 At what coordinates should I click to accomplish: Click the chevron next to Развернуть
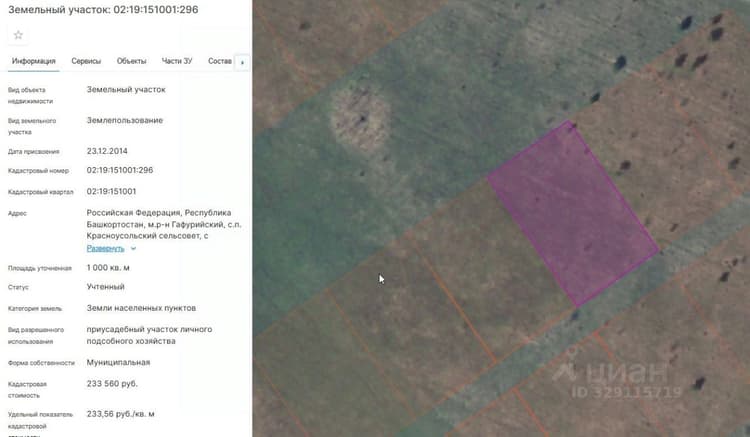(x=133, y=249)
